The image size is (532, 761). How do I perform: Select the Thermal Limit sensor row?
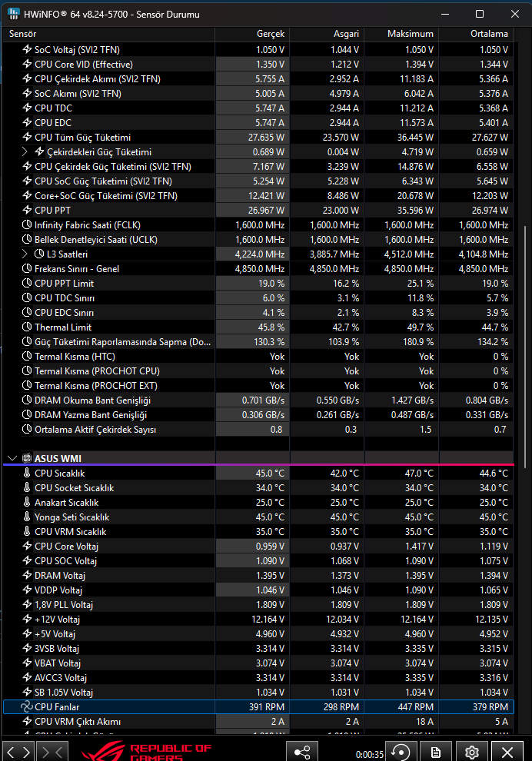point(258,327)
